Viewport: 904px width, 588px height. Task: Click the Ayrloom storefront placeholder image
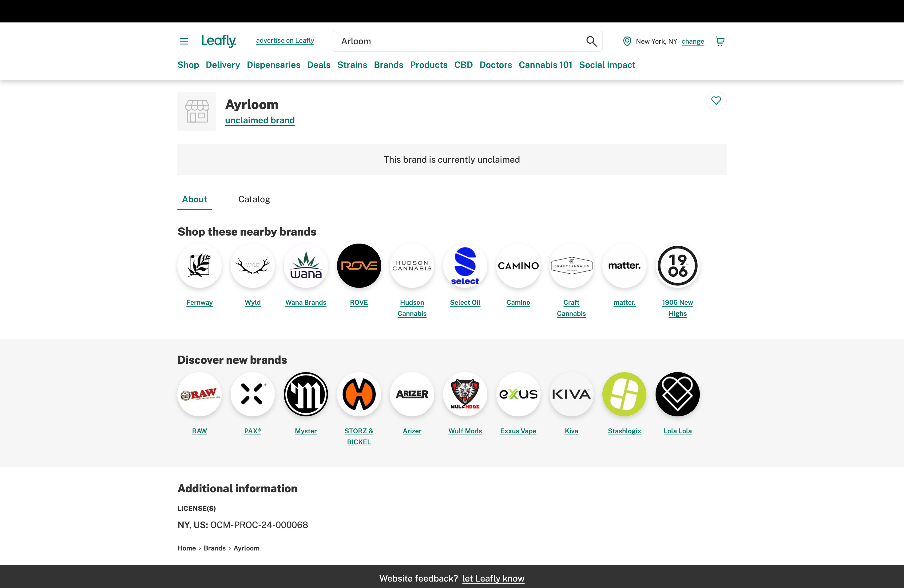coord(197,111)
